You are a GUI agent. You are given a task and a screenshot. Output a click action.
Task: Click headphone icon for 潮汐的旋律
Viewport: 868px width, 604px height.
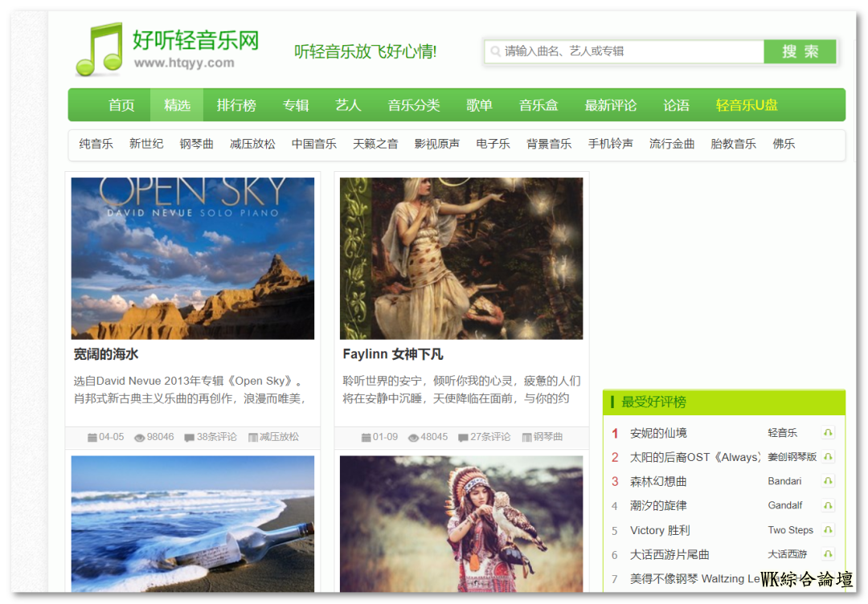coord(828,505)
